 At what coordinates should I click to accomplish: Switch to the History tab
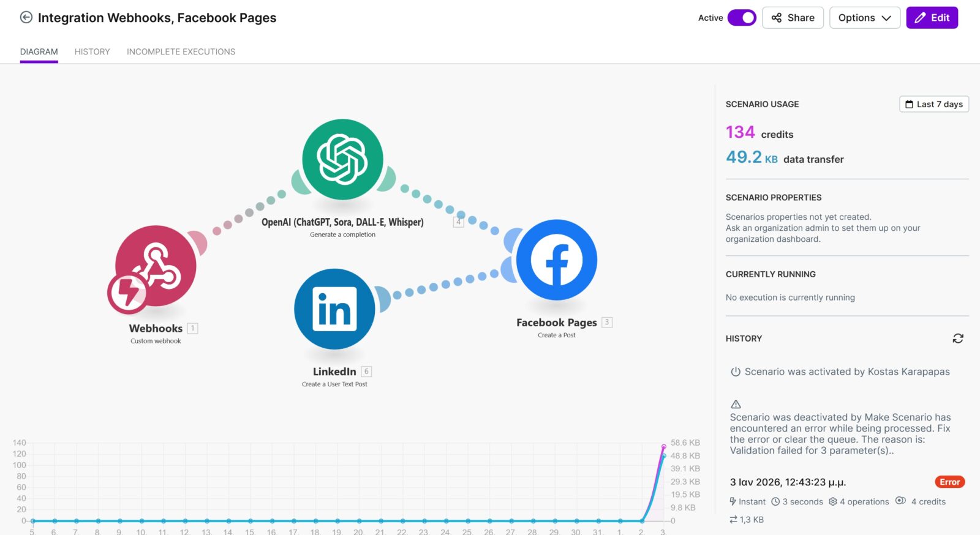92,52
